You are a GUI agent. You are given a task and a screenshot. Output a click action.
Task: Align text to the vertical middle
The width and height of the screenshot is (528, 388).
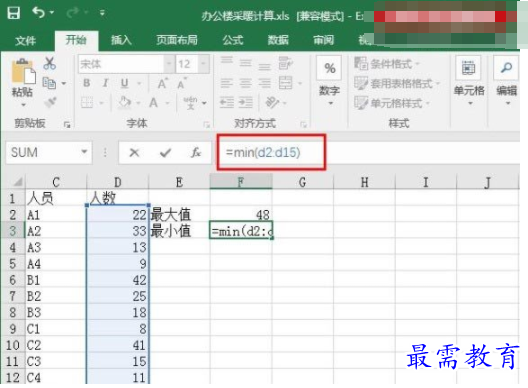245,63
